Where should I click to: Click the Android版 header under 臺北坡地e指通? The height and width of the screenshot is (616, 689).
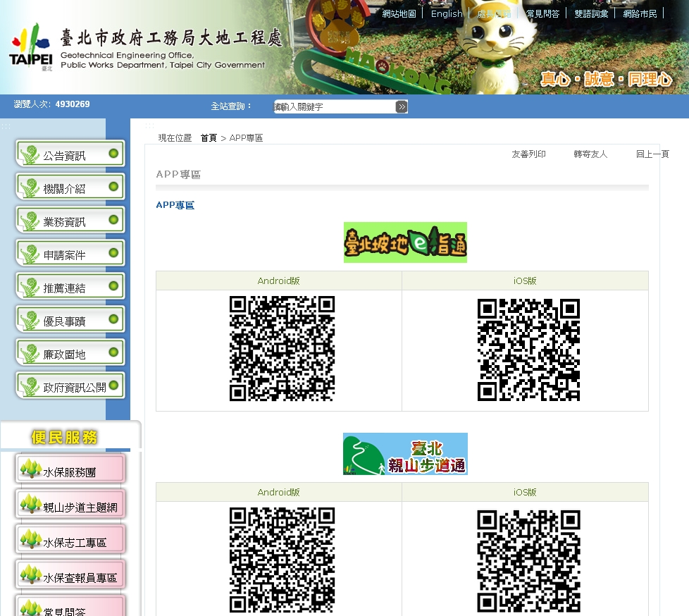(x=278, y=281)
